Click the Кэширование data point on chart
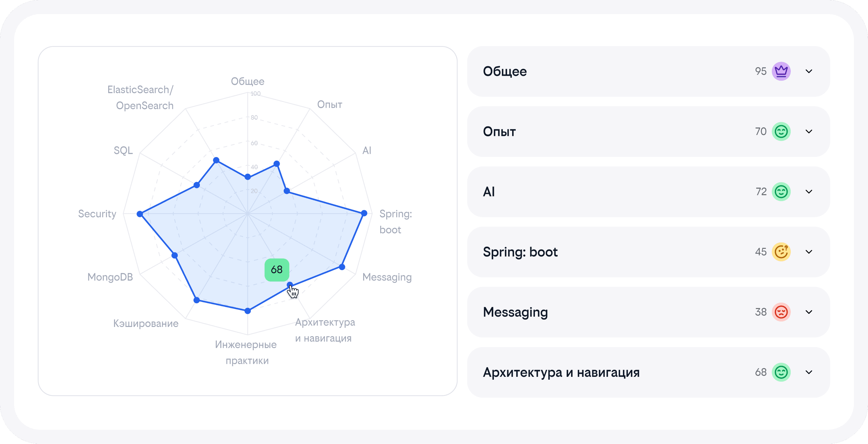The height and width of the screenshot is (444, 868). pos(197,300)
